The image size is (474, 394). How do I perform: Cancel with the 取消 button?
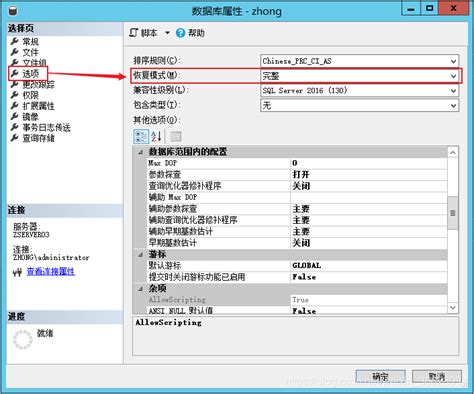[437, 377]
